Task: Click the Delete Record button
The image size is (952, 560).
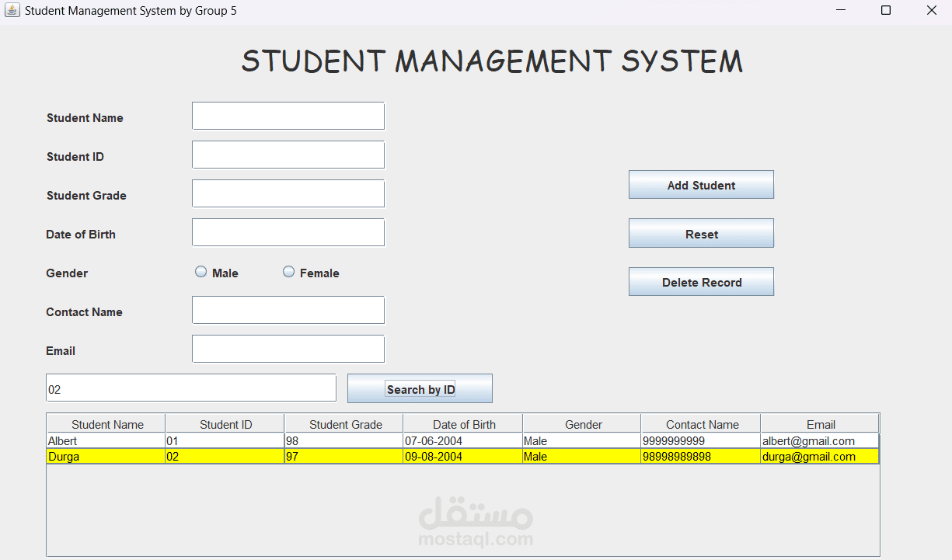Action: click(x=700, y=281)
